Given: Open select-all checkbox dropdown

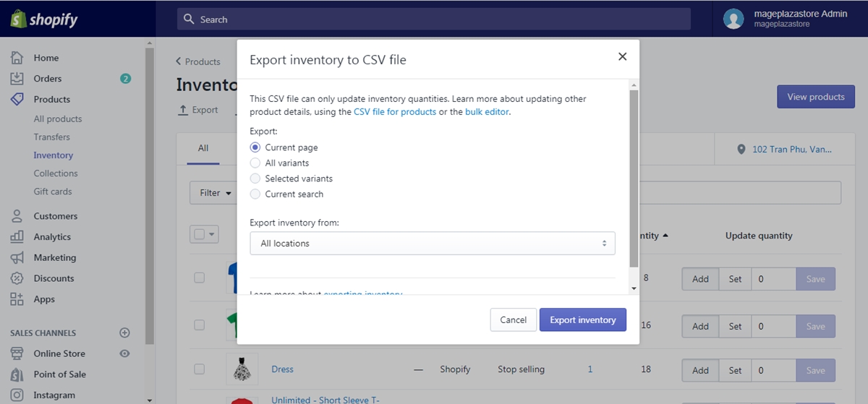Looking at the screenshot, I should pos(204,234).
